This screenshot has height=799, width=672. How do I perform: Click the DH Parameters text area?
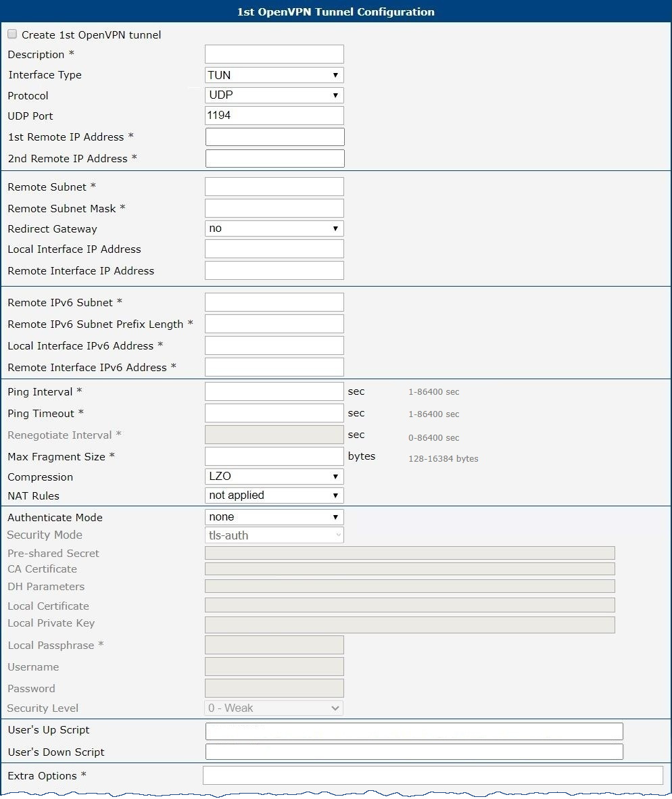point(410,586)
